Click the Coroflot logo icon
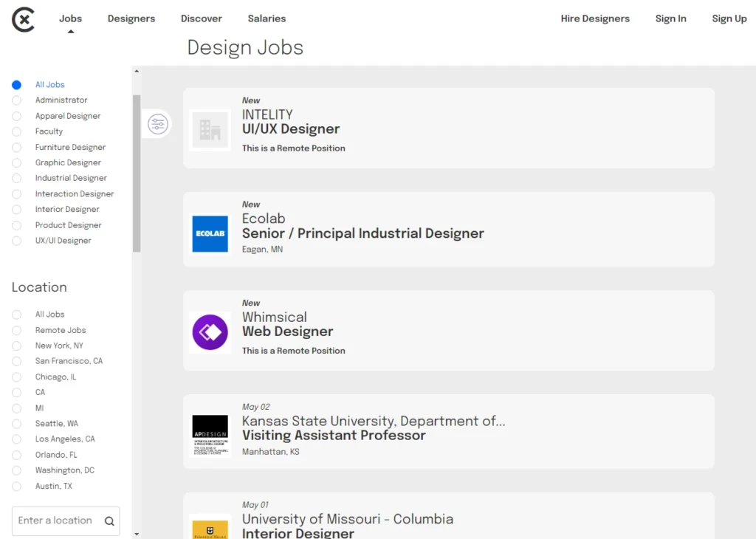Image resolution: width=756 pixels, height=539 pixels. point(23,19)
